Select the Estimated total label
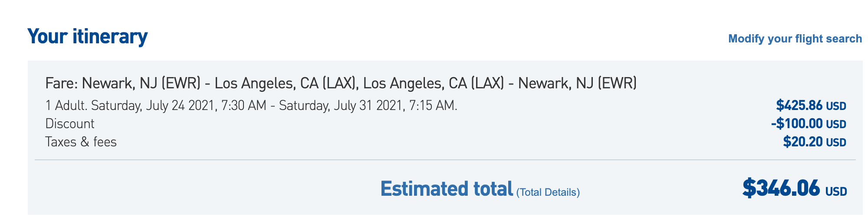 pyautogui.click(x=447, y=189)
